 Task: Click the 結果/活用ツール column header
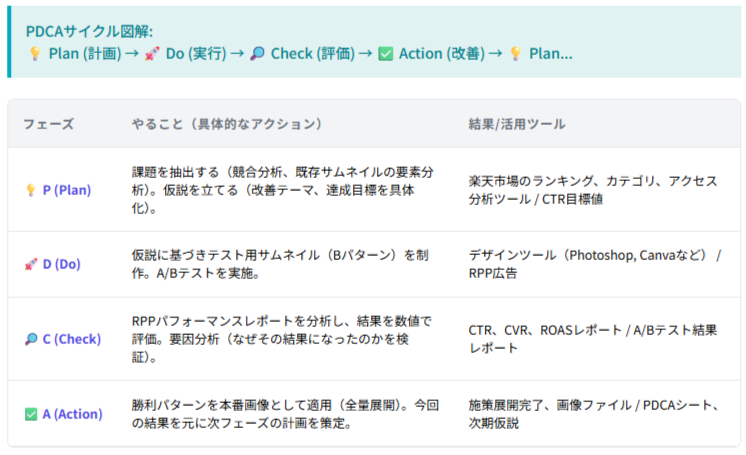(516, 124)
